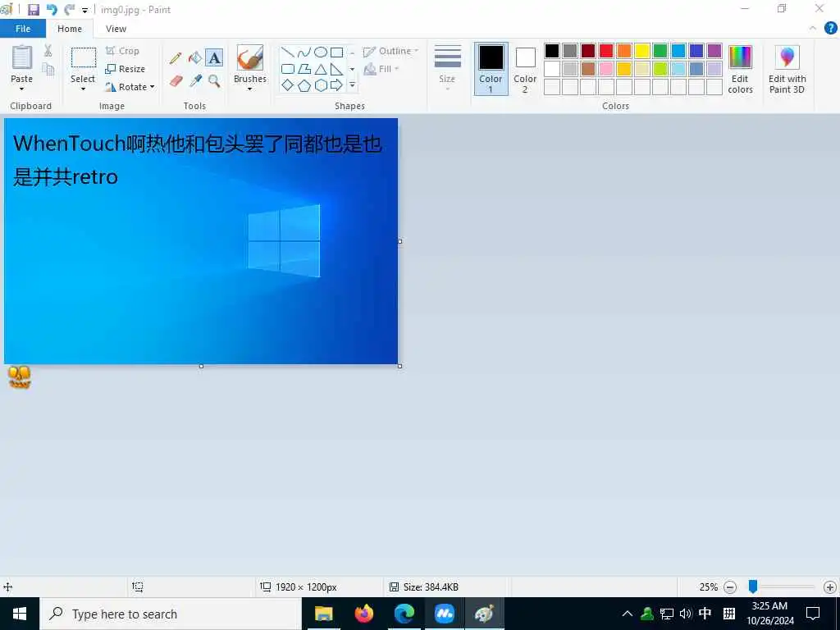840x630 pixels.
Task: Open the shape Outline dropdown
Action: [x=391, y=52]
